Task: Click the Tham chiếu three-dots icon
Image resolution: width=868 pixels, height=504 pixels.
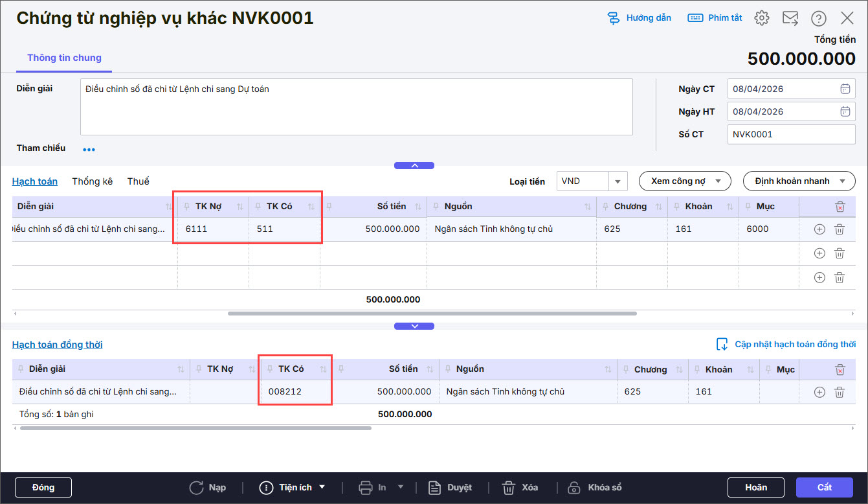Action: tap(89, 150)
